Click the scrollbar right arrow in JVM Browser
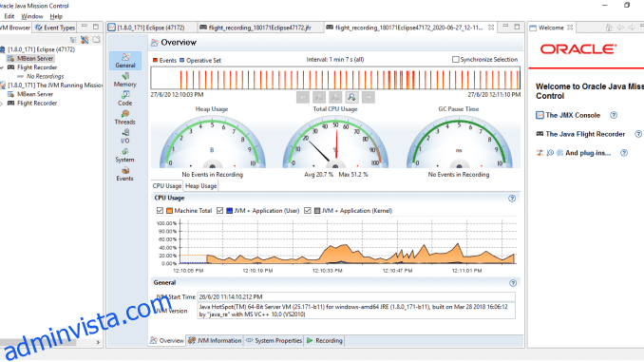The image size is (644, 362). 98,342
